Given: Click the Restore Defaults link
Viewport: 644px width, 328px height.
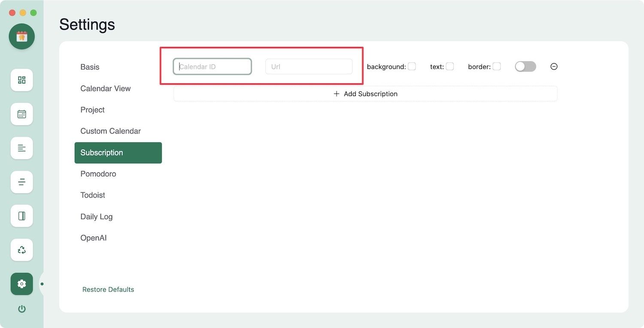Looking at the screenshot, I should click(108, 289).
